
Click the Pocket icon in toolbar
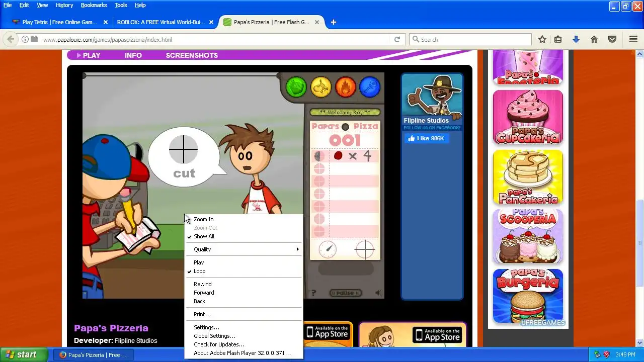pos(612,39)
